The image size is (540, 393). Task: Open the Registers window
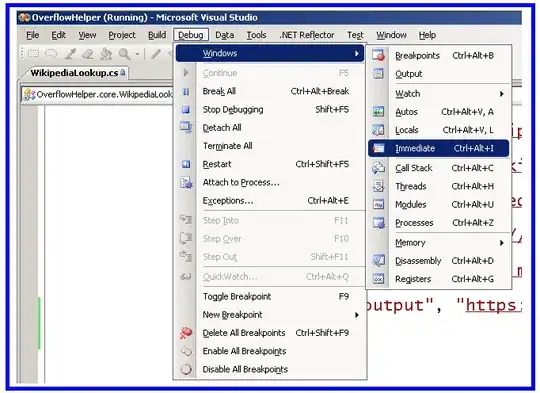[438, 279]
